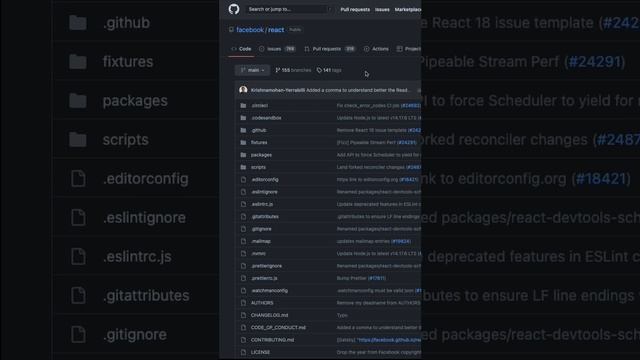Screen dimensions: 640x360
Task: Click the CONTRIBUTING.md file icon
Action: click(243, 340)
